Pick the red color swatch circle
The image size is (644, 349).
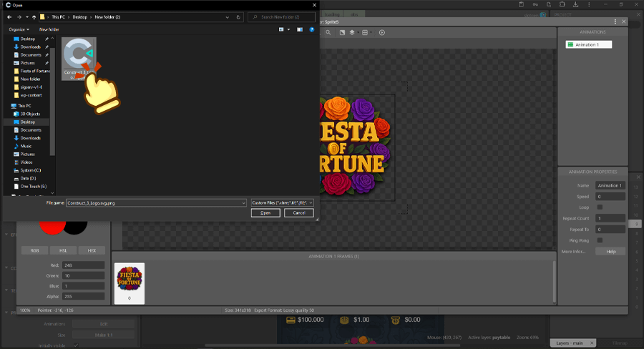[x=52, y=225]
